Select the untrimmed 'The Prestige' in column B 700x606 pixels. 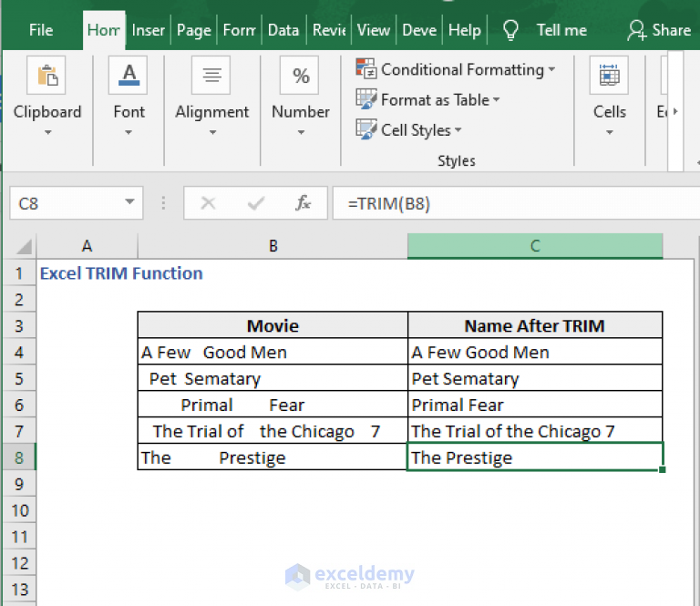point(273,457)
